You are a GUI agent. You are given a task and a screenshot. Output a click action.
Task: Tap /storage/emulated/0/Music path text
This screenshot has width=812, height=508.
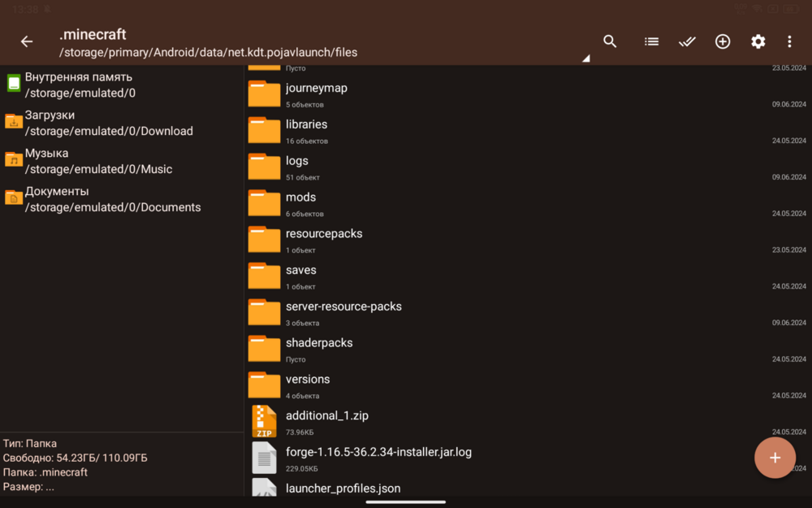(x=98, y=169)
